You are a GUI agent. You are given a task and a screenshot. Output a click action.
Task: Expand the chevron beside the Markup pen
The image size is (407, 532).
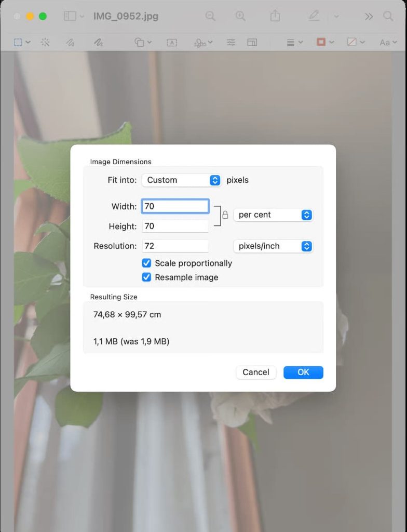pyautogui.click(x=336, y=16)
